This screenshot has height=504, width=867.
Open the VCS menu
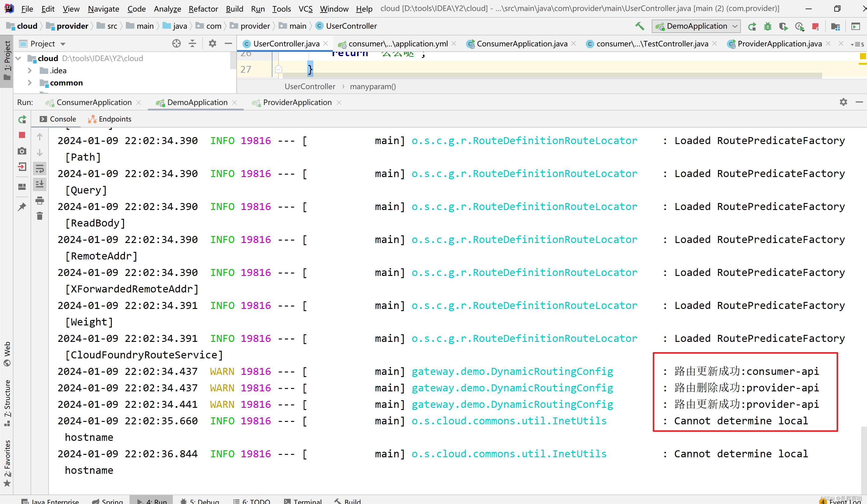coord(305,9)
